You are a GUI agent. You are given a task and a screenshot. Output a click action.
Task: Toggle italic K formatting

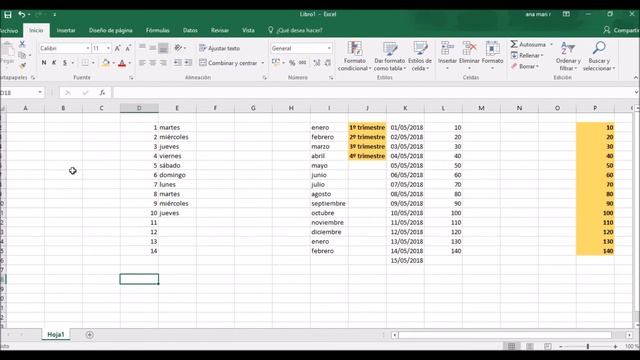tap(54, 62)
